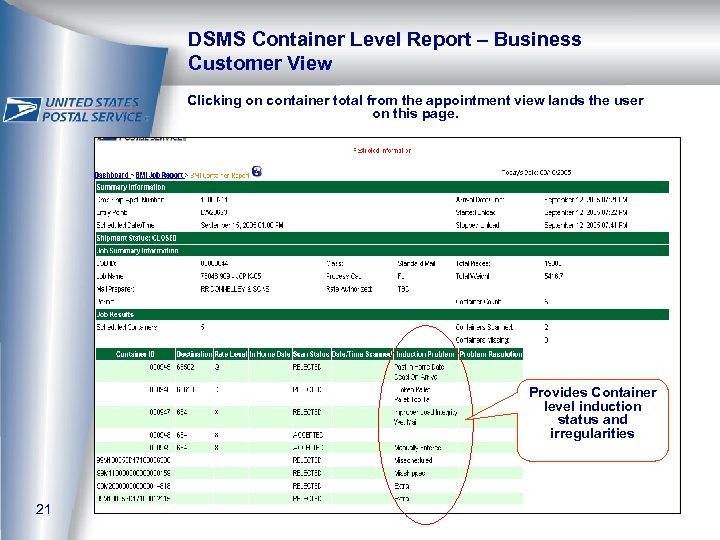Screen dimensions: 720x540
Task: Select the Date/Time Scanned column header
Action: pos(362,354)
